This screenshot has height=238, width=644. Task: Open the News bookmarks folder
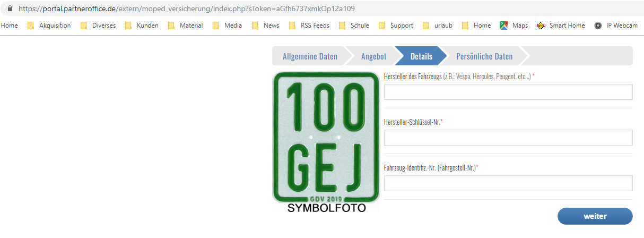point(265,25)
